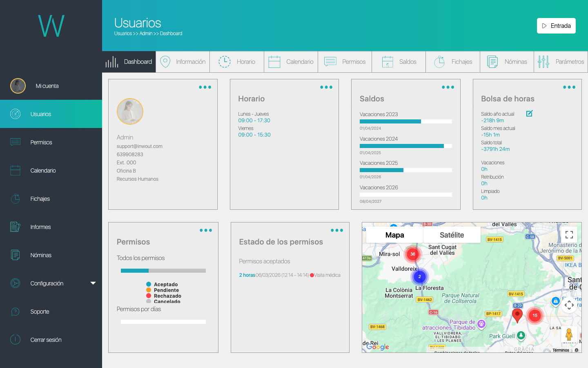This screenshot has height=368, width=588.
Task: Click map cluster marker showing 2
Action: coord(419,277)
